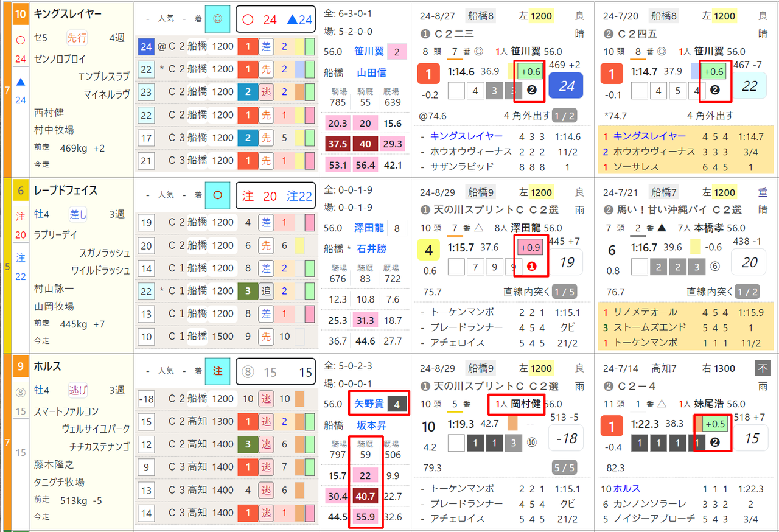This screenshot has height=532, width=779.
Task: Select the large blue italic 24 rating badge
Action: (567, 86)
